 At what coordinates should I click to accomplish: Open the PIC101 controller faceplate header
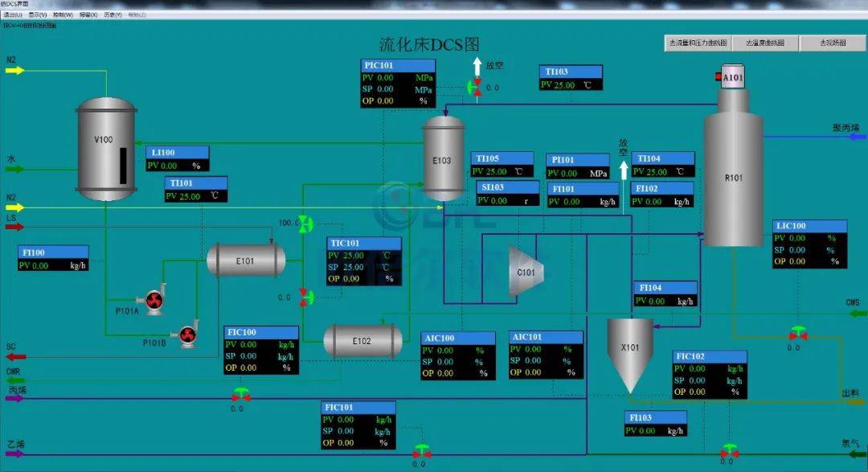point(398,65)
